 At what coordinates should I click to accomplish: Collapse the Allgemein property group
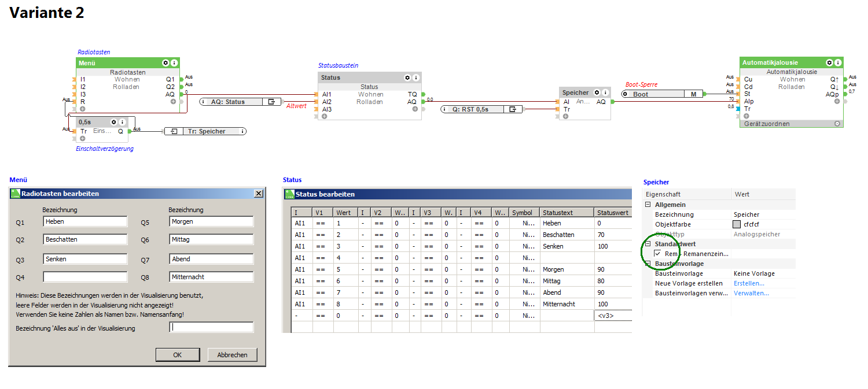tap(648, 205)
